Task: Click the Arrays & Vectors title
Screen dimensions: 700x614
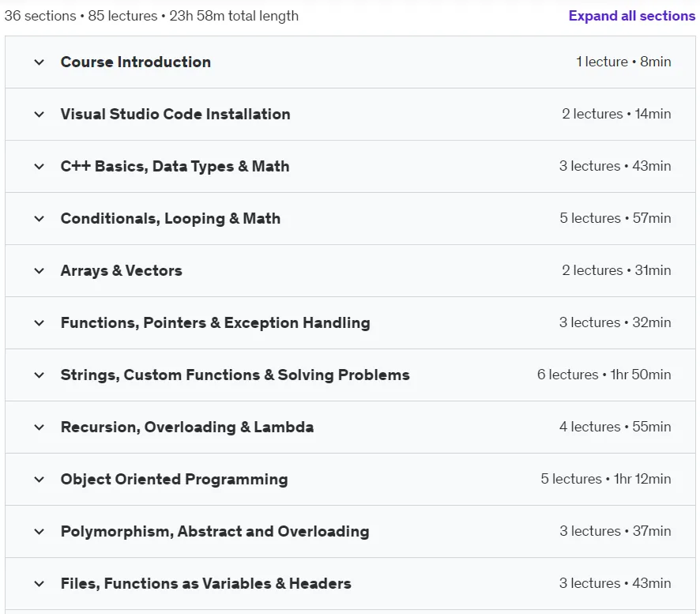Action: [122, 270]
